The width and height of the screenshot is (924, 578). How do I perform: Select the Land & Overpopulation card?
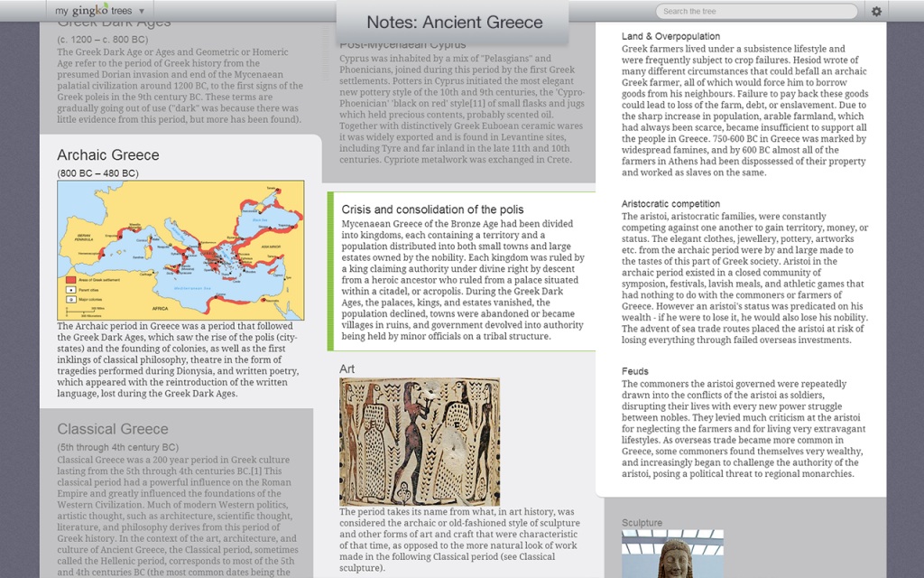(x=744, y=105)
